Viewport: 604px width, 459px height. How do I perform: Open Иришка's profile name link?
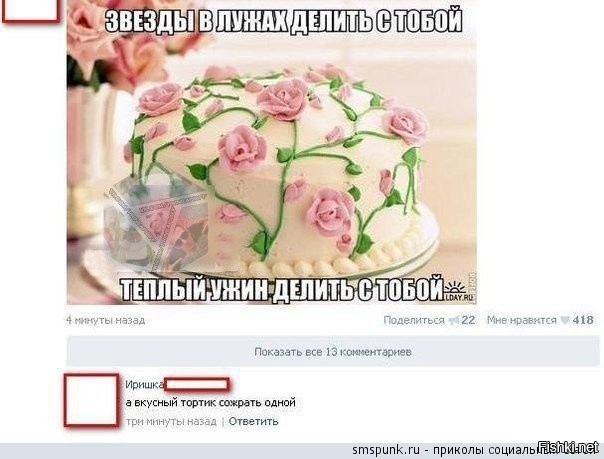point(144,384)
